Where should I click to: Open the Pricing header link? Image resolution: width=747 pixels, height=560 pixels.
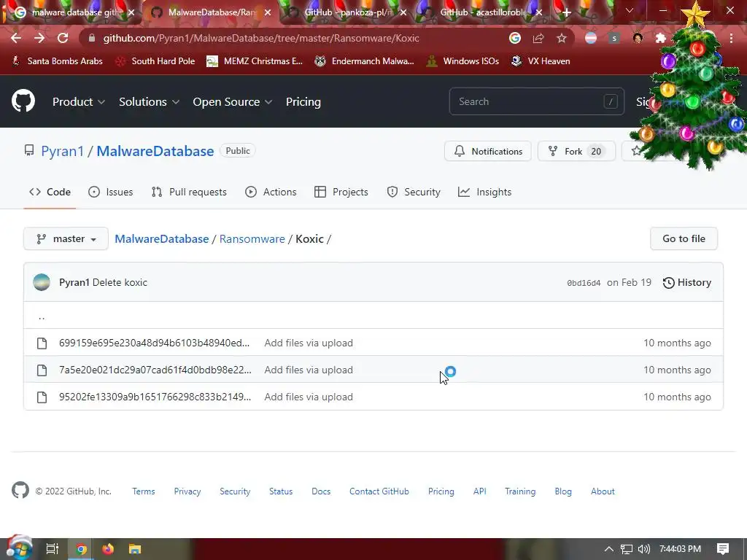click(303, 102)
